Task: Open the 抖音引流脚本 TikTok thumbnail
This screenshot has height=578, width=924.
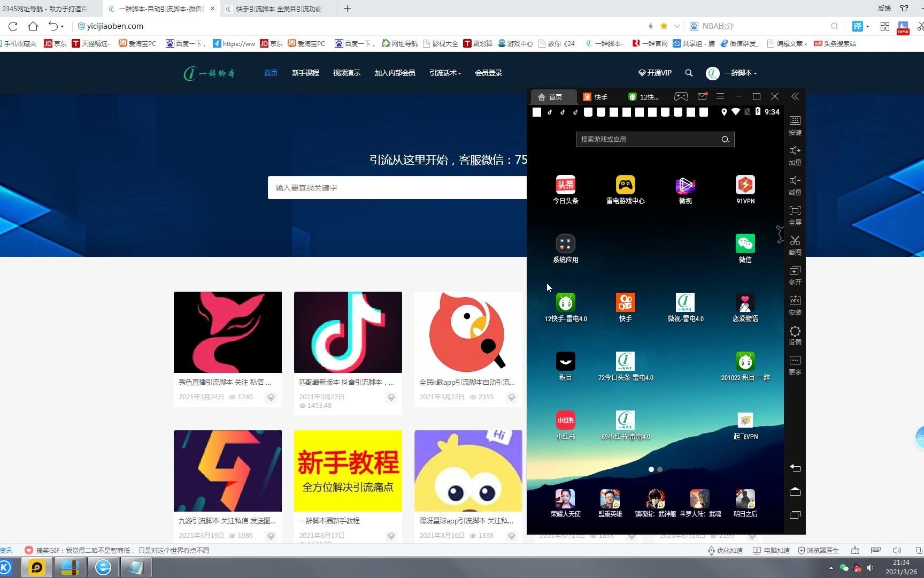Action: click(348, 332)
